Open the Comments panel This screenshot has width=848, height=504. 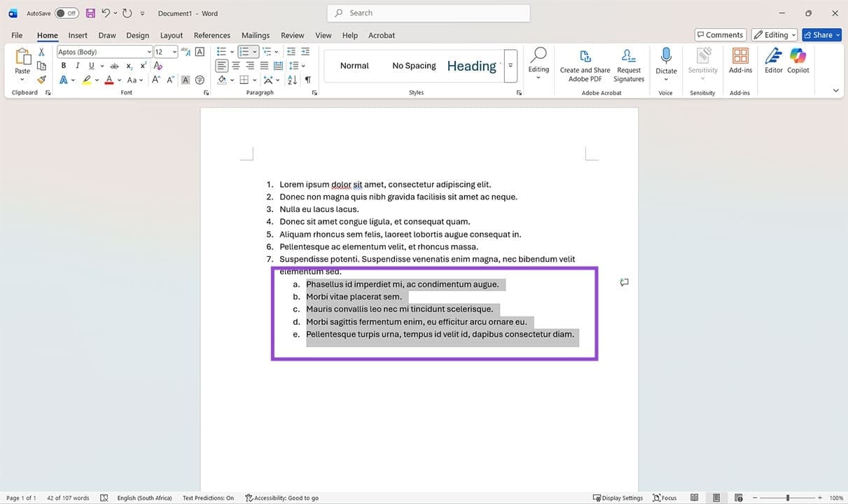[x=720, y=34]
